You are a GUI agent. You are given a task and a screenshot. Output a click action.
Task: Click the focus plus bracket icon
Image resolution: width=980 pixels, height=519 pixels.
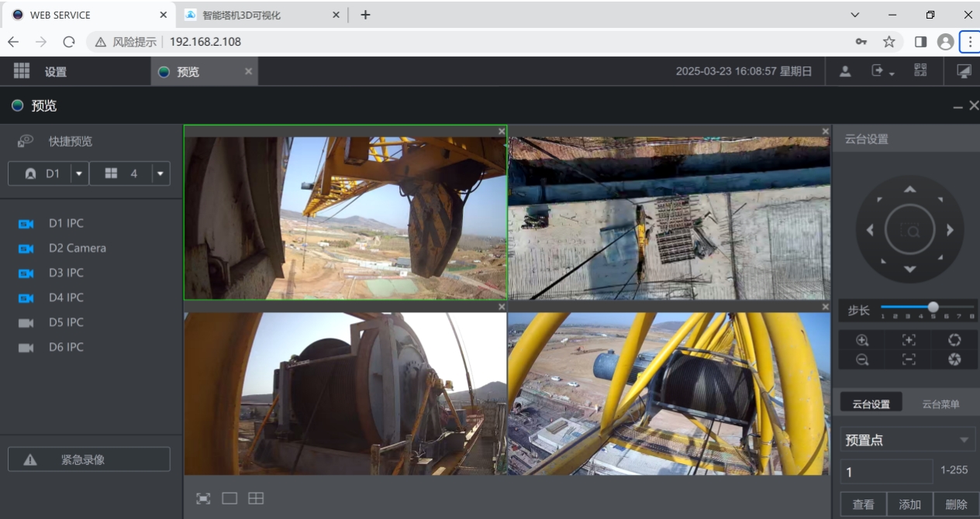[x=909, y=340]
